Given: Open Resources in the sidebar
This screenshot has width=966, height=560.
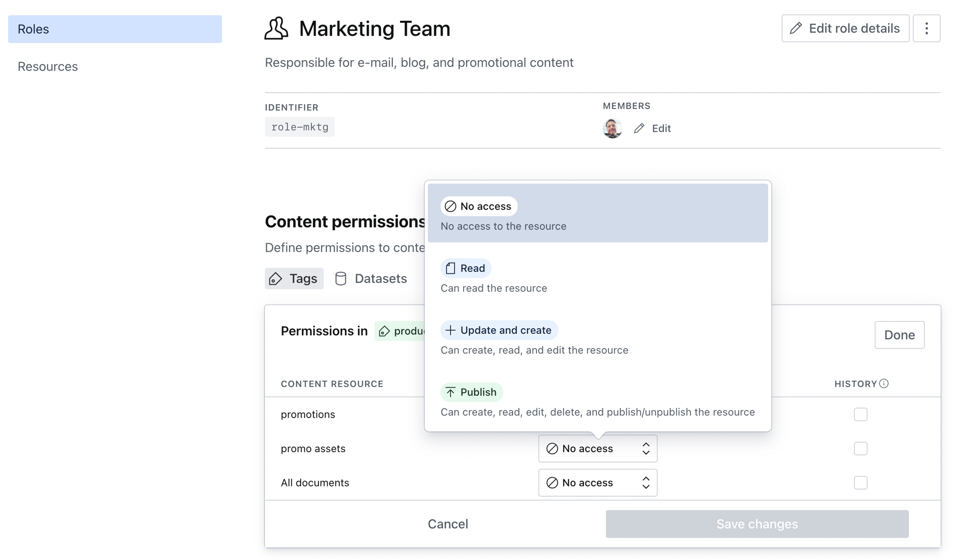Looking at the screenshot, I should (48, 67).
